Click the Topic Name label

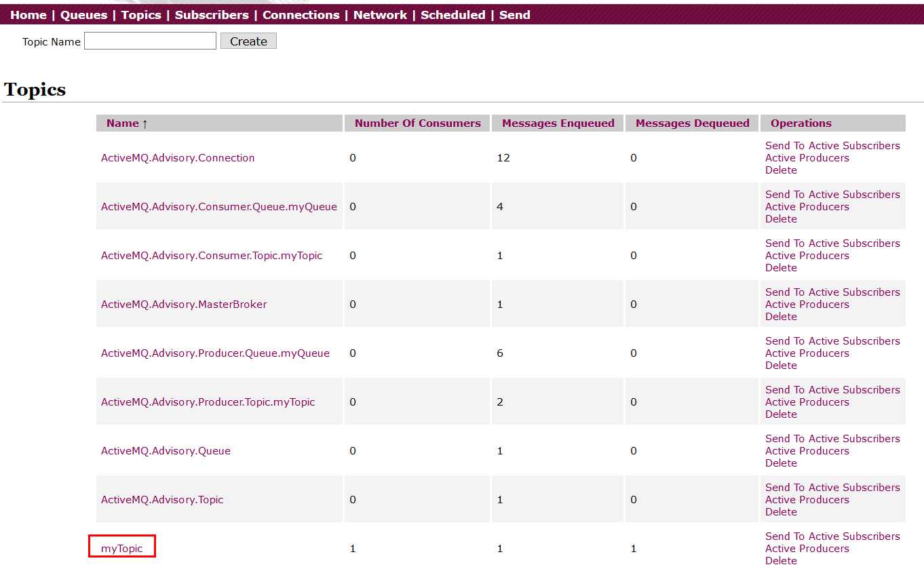(x=52, y=42)
